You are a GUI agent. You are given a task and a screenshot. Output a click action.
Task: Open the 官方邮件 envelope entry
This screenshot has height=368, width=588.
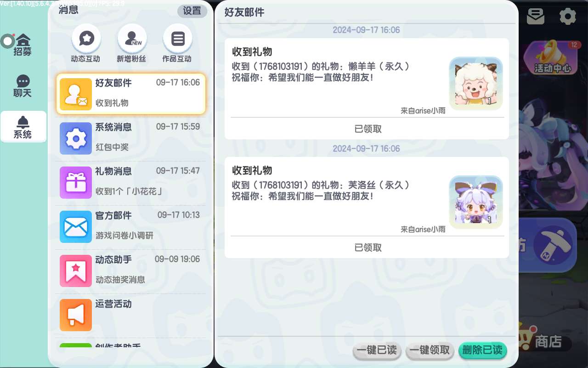click(x=131, y=226)
